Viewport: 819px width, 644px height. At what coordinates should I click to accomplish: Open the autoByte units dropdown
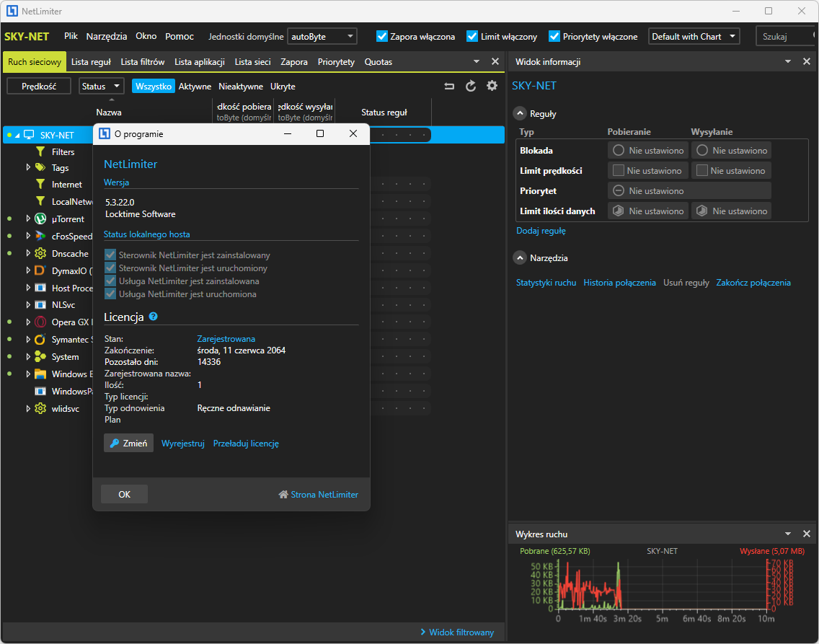click(x=322, y=37)
